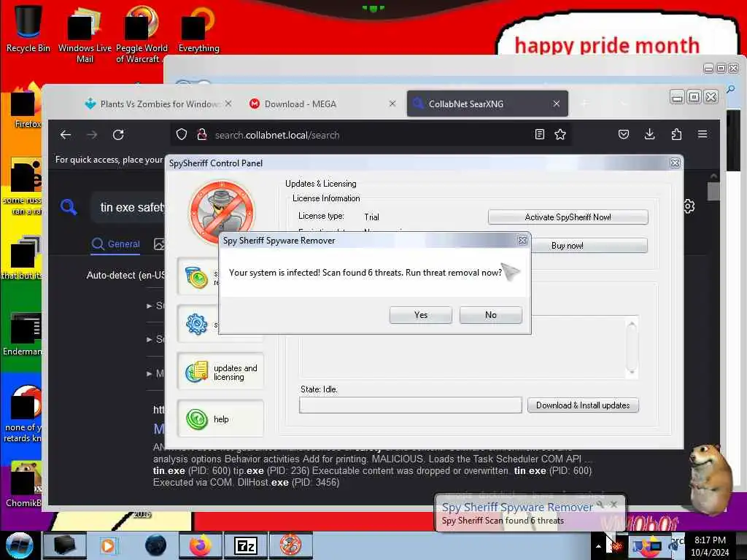Close the Spy Sheriff Spyware Remover dialog
Viewport: 747px width, 560px height.
point(522,241)
